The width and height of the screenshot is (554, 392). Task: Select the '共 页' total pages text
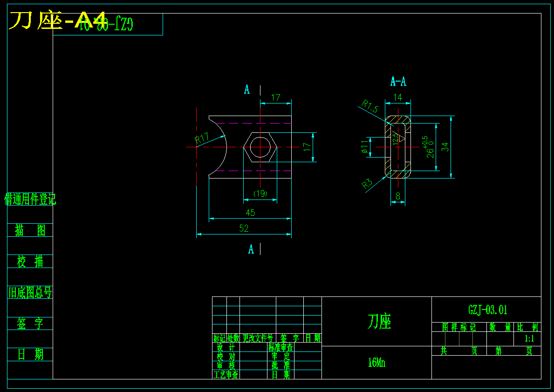click(x=458, y=351)
